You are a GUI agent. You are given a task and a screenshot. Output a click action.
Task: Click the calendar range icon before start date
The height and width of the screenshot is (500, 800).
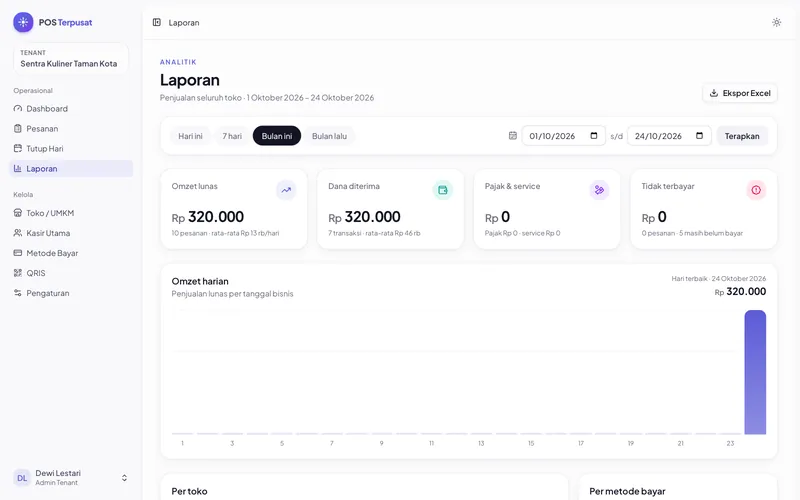pos(513,136)
